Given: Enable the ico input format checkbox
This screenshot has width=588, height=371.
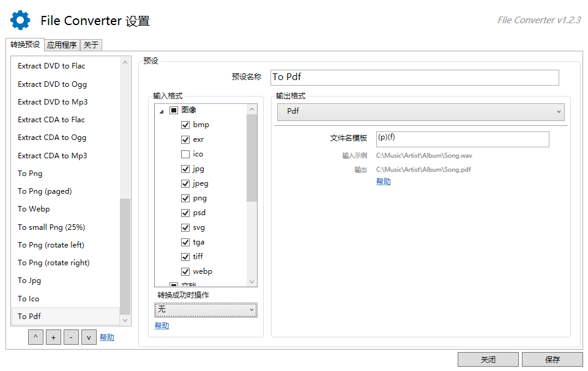Looking at the screenshot, I should tap(185, 154).
